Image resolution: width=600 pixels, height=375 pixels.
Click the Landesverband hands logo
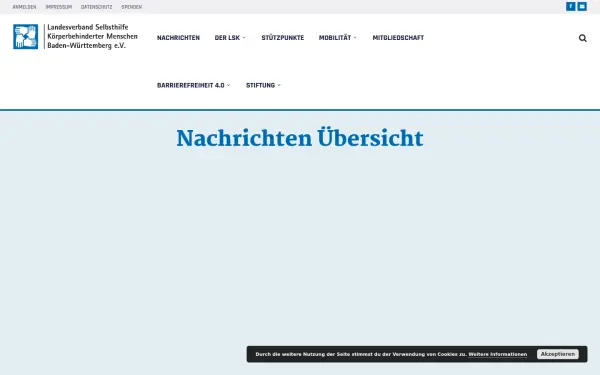tap(26, 37)
